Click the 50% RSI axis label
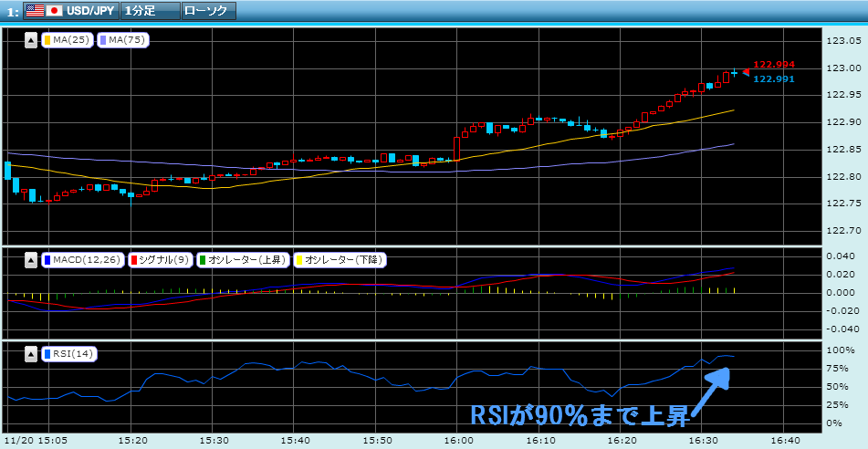868x449 pixels. [x=838, y=386]
